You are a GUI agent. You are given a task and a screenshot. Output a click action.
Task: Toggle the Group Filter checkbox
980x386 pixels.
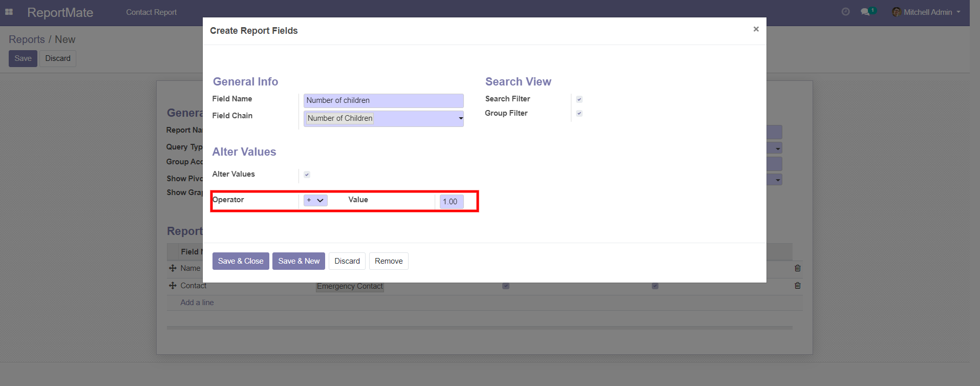[x=579, y=113]
